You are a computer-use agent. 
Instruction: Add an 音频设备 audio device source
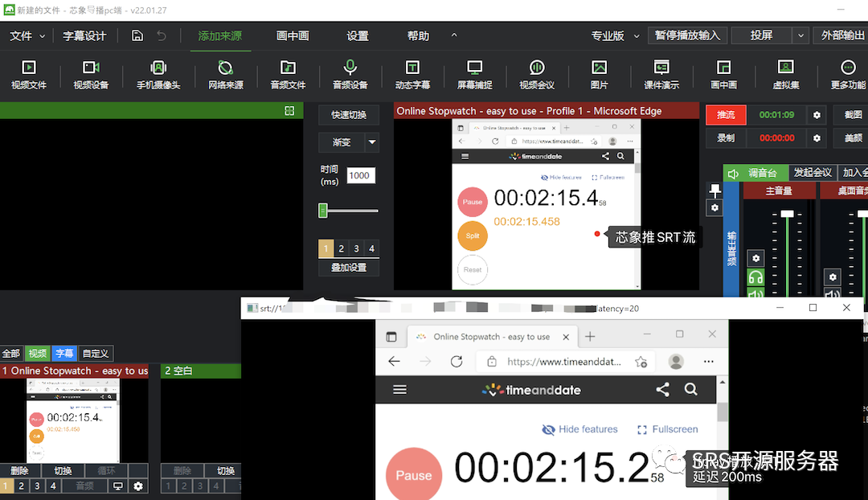click(x=350, y=75)
